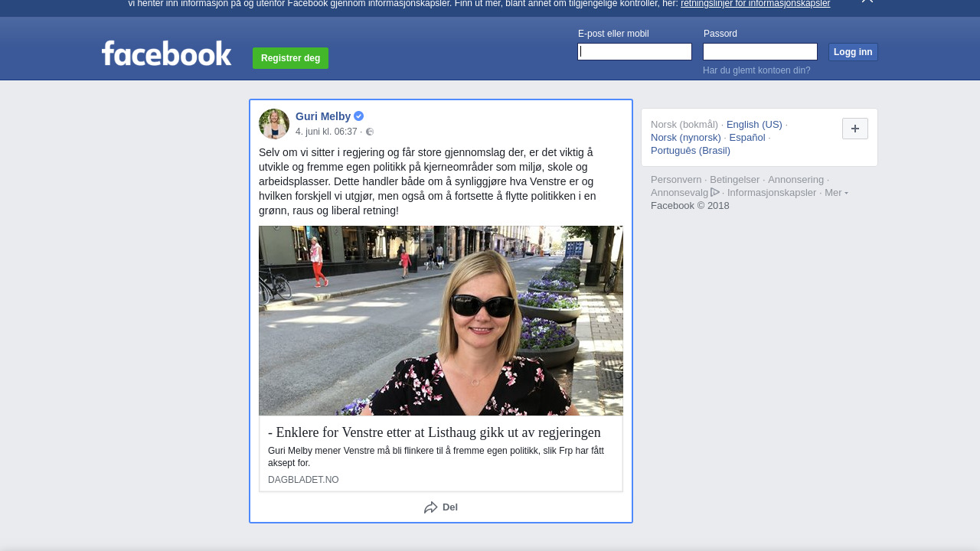Switch language to Español

747,138
